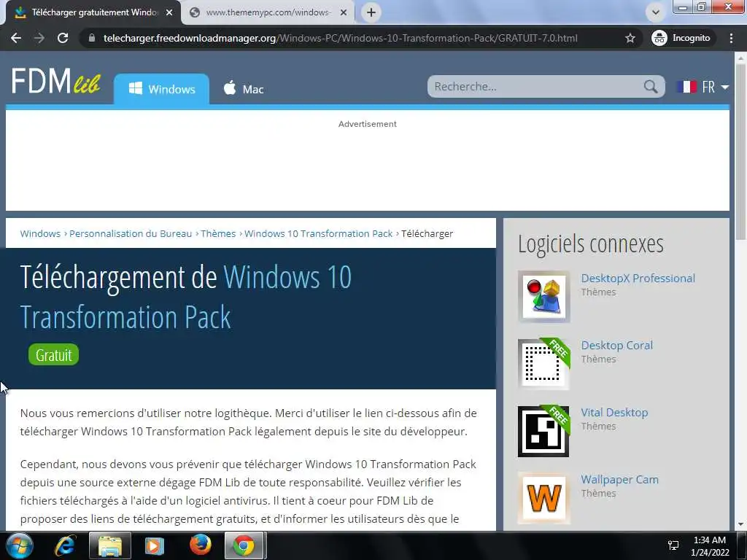This screenshot has height=560, width=747.
Task: Click the Logiciels connexes heading
Action: (x=591, y=244)
